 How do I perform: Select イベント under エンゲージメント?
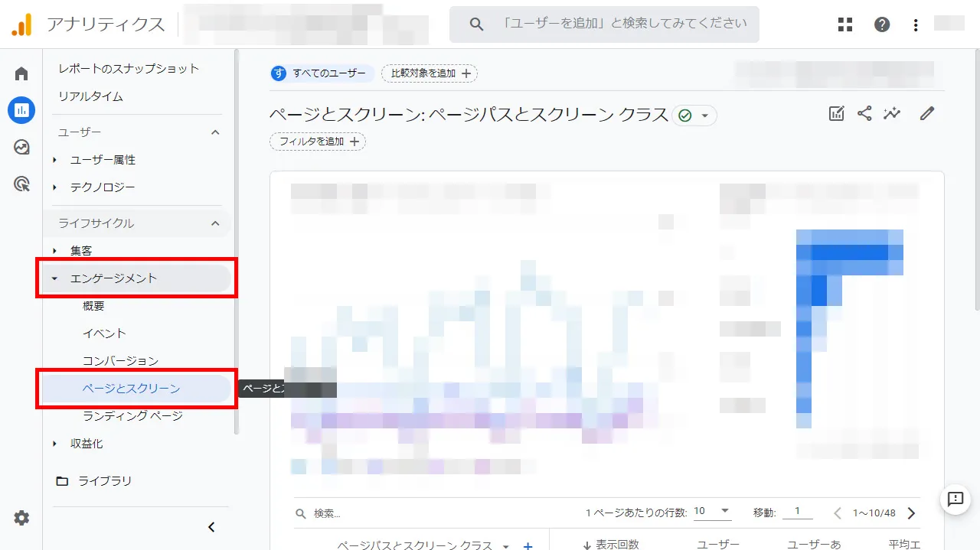pyautogui.click(x=104, y=333)
